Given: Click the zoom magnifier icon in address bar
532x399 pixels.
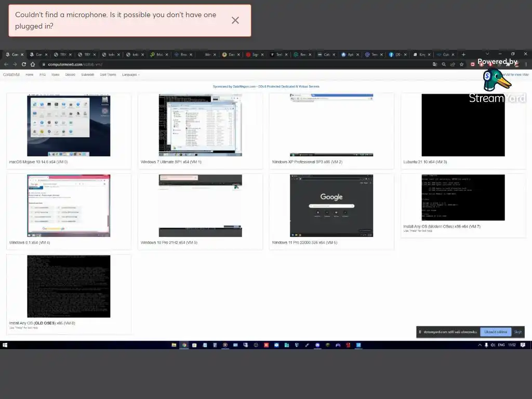Looking at the screenshot, I should [x=444, y=64].
